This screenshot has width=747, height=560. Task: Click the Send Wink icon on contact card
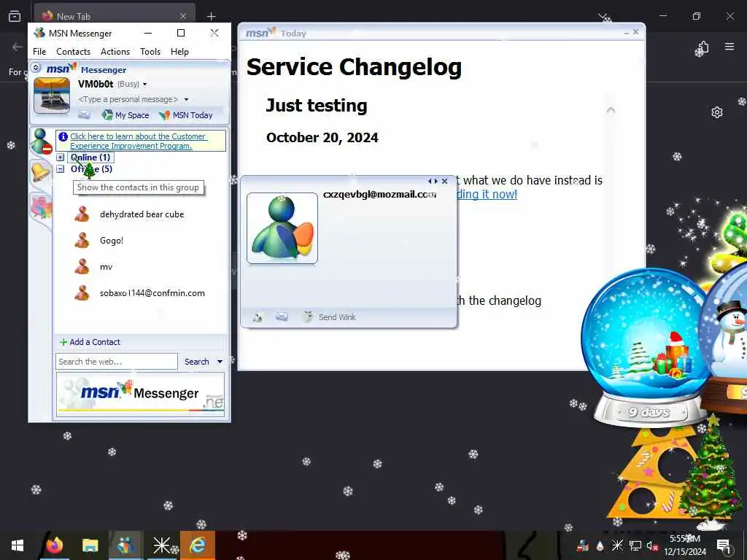click(x=309, y=316)
